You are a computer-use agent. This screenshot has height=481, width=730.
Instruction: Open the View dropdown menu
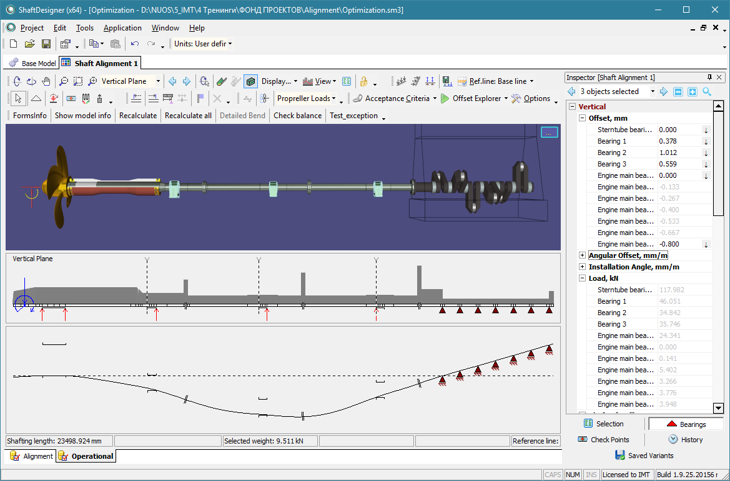click(x=319, y=81)
